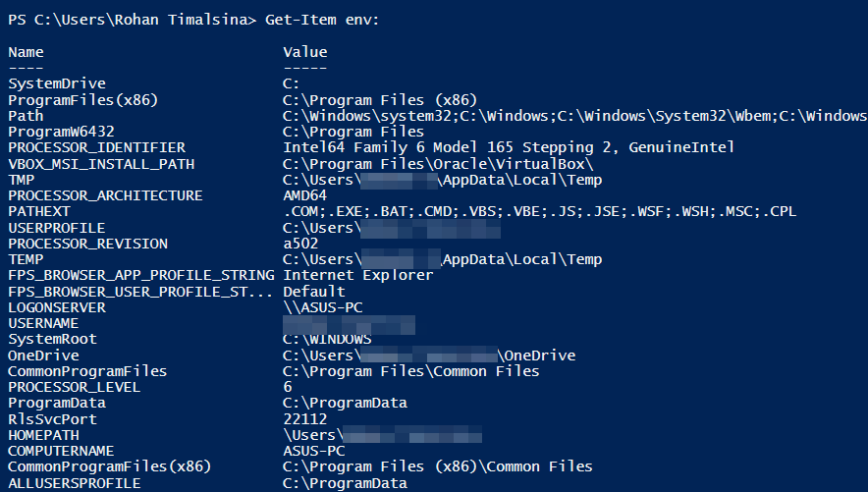Click the Value column header
This screenshot has height=492, width=868.
click(305, 52)
